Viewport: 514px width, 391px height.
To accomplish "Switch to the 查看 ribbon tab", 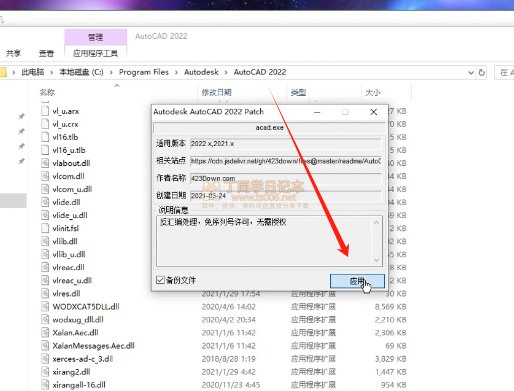I will tap(46, 53).
